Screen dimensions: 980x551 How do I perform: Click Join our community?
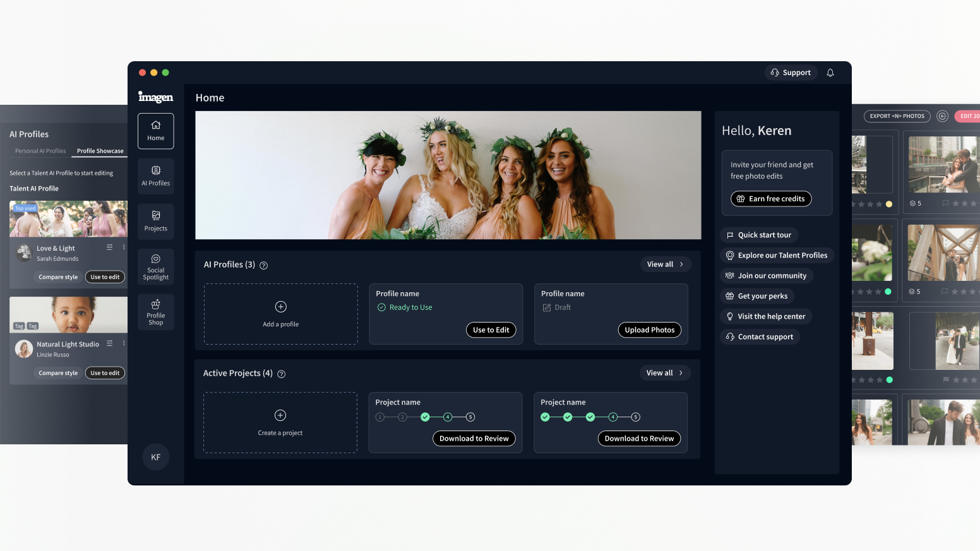[767, 276]
